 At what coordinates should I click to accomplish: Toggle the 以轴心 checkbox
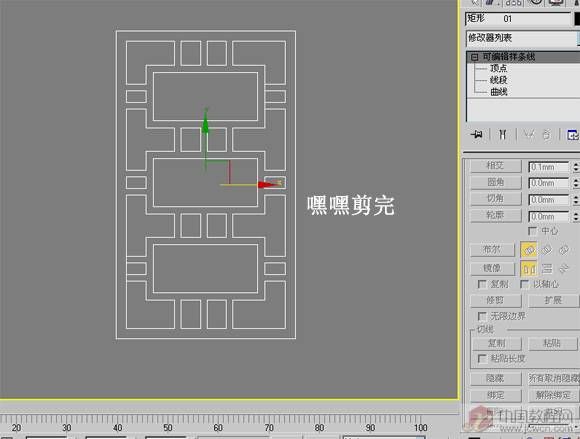pos(524,284)
